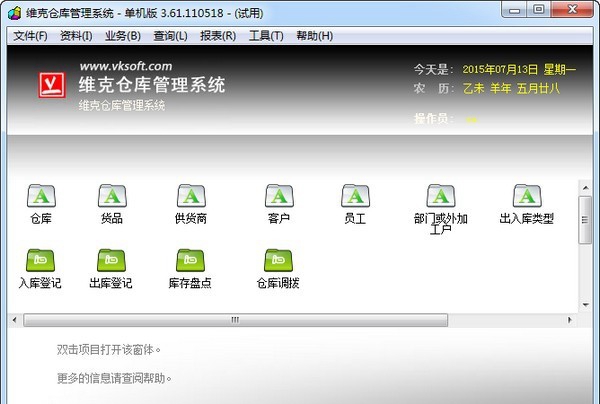Click the www.vksoft.com website text
This screenshot has width=600, height=404.
pyautogui.click(x=126, y=66)
